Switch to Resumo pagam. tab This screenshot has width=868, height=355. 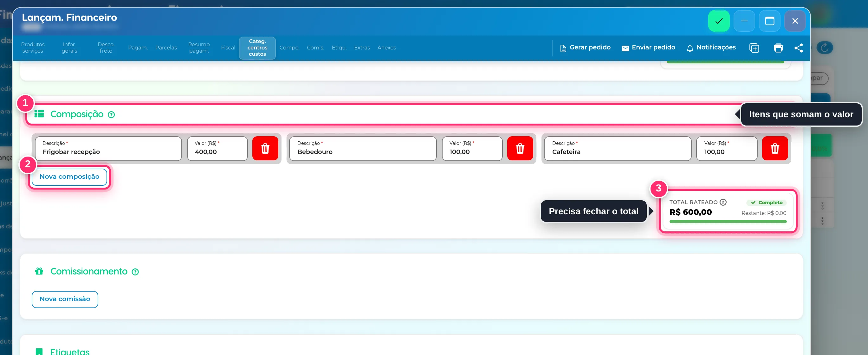pyautogui.click(x=199, y=48)
